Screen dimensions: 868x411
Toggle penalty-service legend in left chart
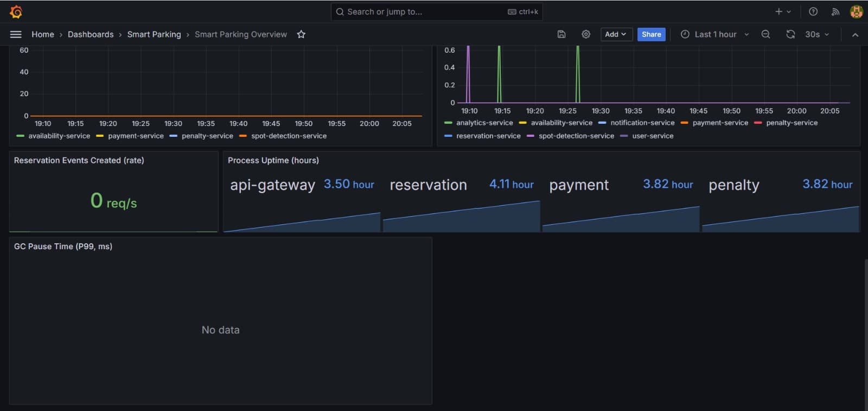(207, 136)
